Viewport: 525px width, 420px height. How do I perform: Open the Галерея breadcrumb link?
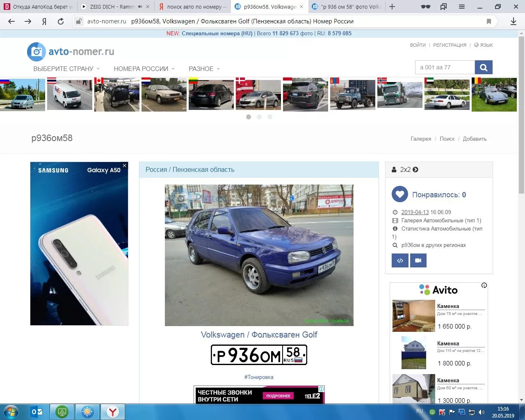click(421, 139)
